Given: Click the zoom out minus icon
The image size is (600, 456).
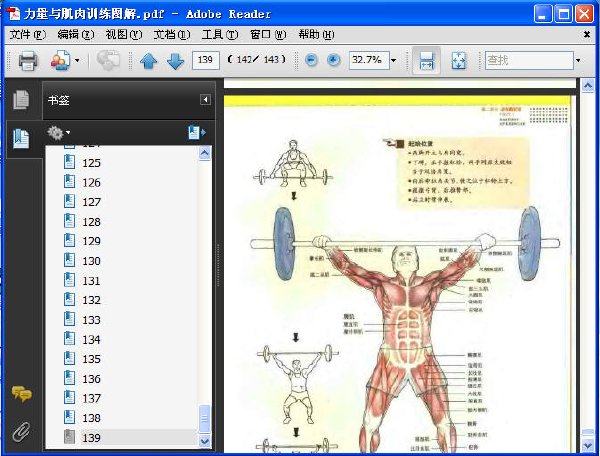Looking at the screenshot, I should pos(311,60).
